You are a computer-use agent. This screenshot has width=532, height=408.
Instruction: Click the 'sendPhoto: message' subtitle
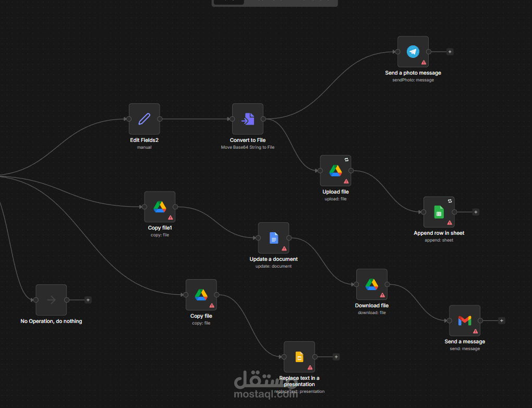pos(413,80)
